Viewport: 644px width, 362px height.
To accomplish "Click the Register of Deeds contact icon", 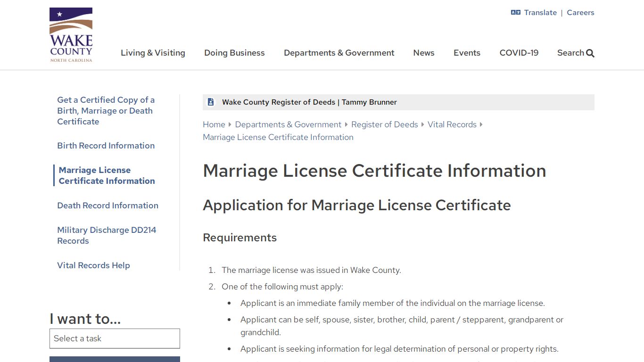I will 211,102.
